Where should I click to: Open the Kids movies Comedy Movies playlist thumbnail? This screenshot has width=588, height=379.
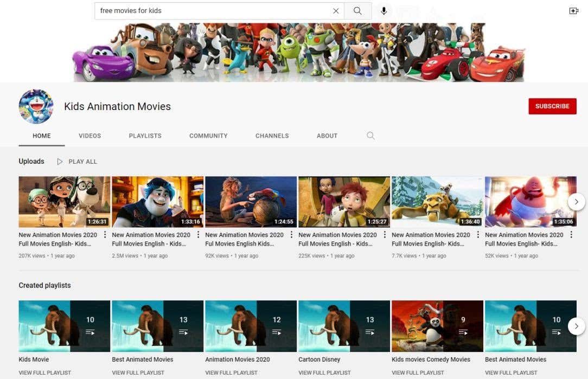(437, 326)
